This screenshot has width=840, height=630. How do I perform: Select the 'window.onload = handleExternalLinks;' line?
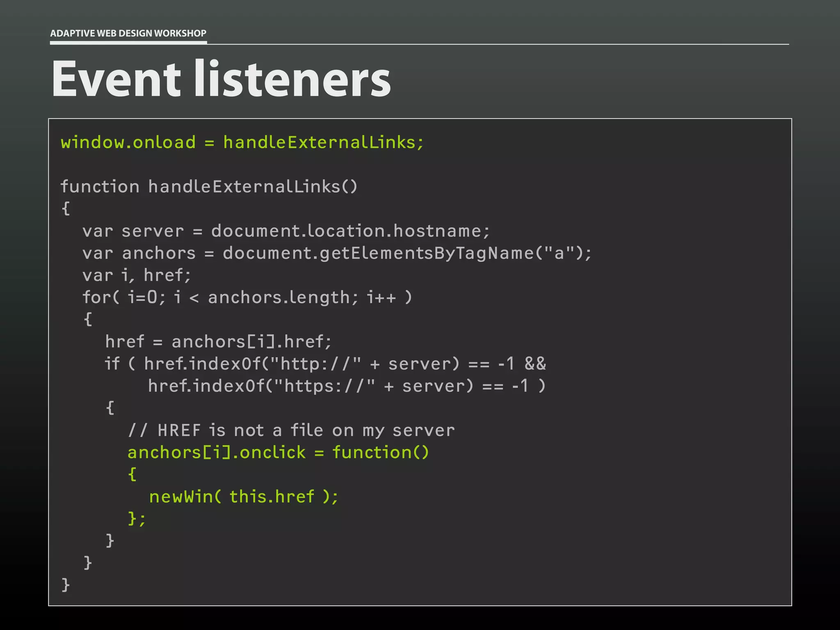tap(242, 142)
